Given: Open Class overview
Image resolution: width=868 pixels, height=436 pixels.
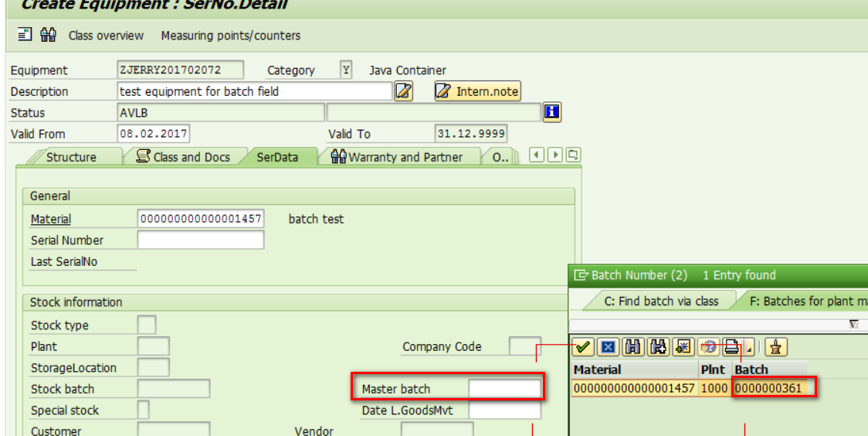Looking at the screenshot, I should [x=106, y=36].
